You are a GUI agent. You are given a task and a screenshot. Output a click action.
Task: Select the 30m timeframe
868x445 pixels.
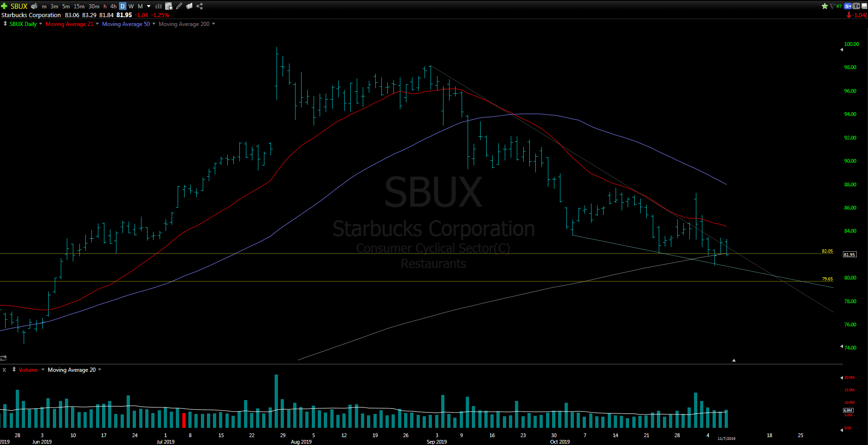point(94,6)
